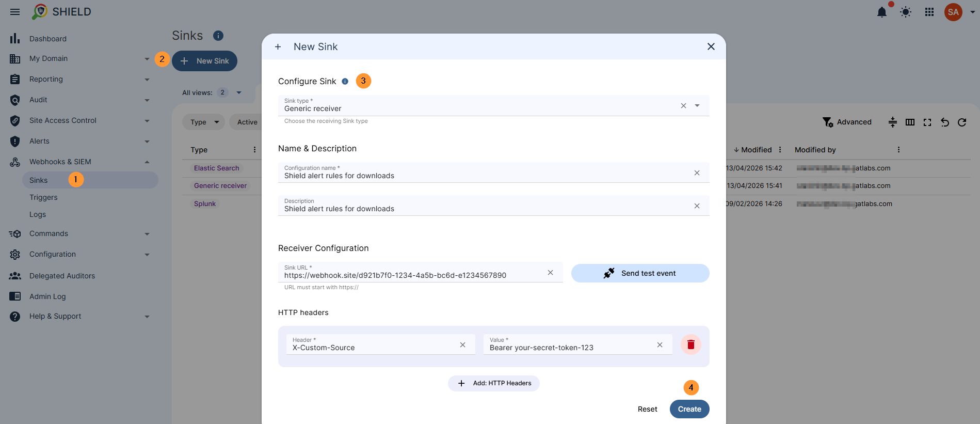This screenshot has height=424, width=980.
Task: Click the Reset button
Action: tap(647, 409)
